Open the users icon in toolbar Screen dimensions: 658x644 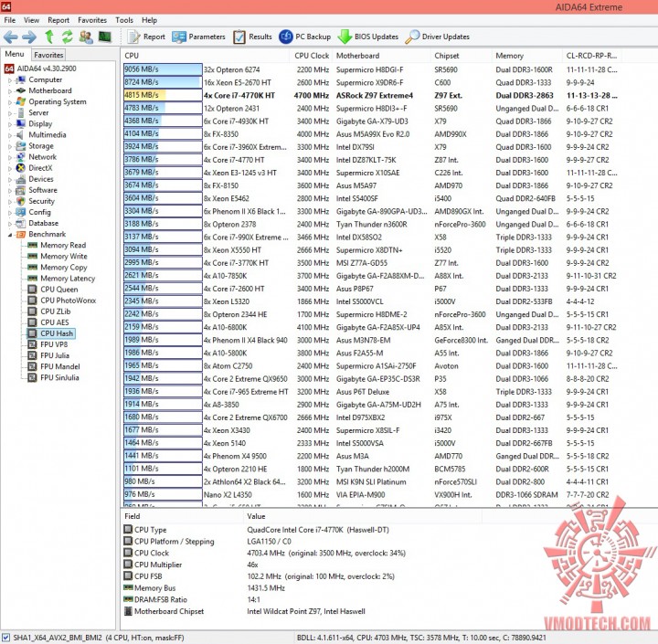click(x=86, y=37)
